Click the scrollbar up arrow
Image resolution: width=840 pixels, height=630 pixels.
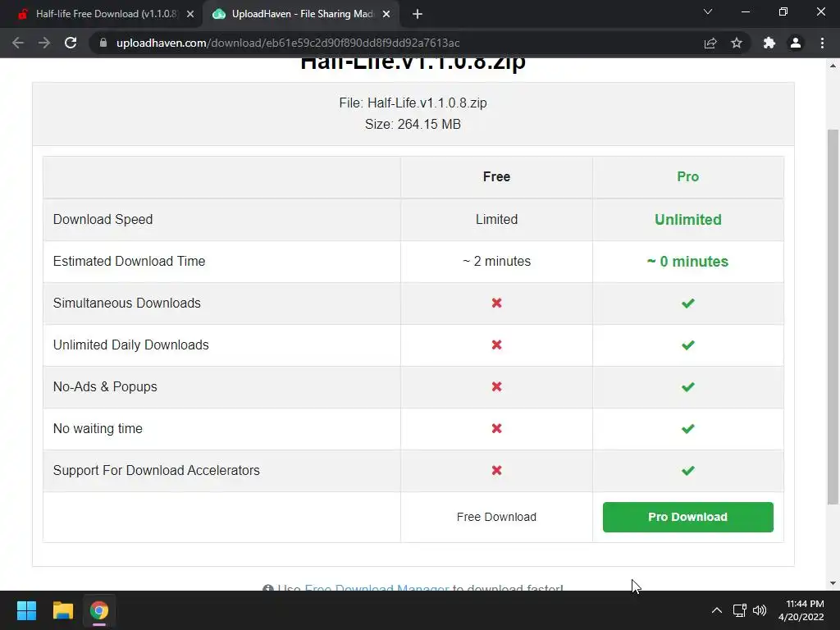pos(833,66)
